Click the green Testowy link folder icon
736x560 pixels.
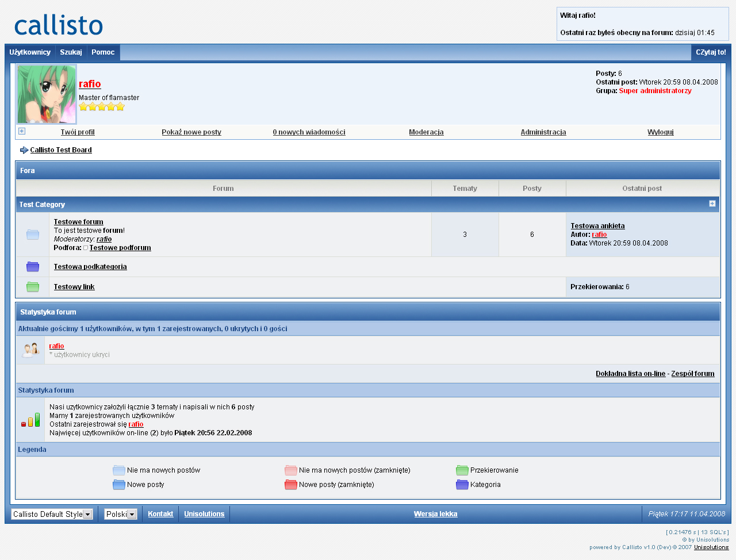33,287
